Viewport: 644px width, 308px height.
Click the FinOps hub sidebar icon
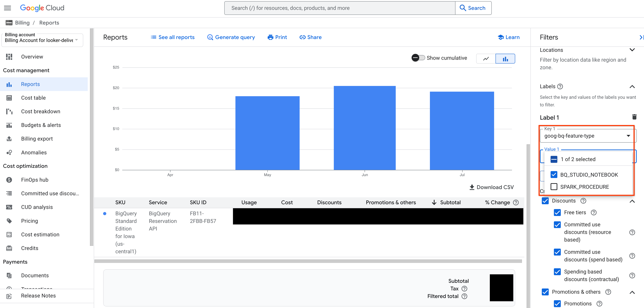click(9, 180)
